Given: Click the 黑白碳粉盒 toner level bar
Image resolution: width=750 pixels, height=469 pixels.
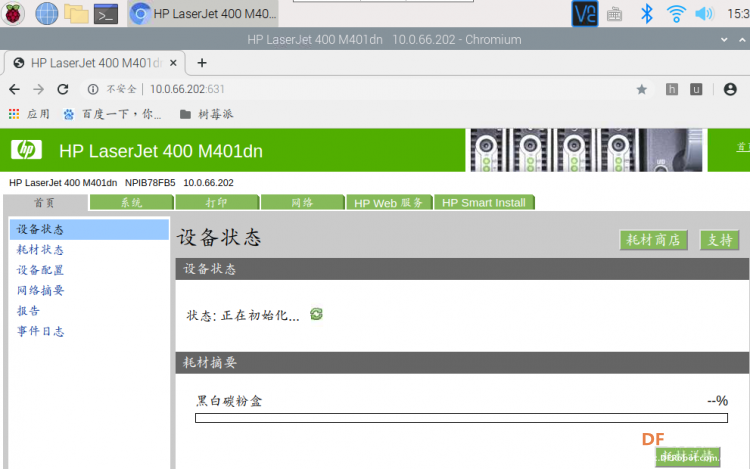Looking at the screenshot, I should tap(461, 418).
